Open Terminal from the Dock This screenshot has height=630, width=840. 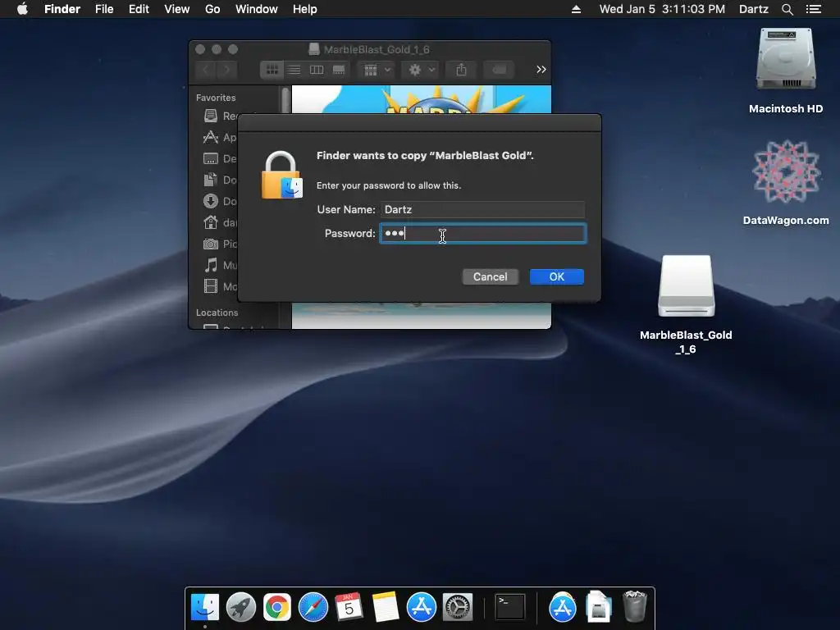pos(509,607)
